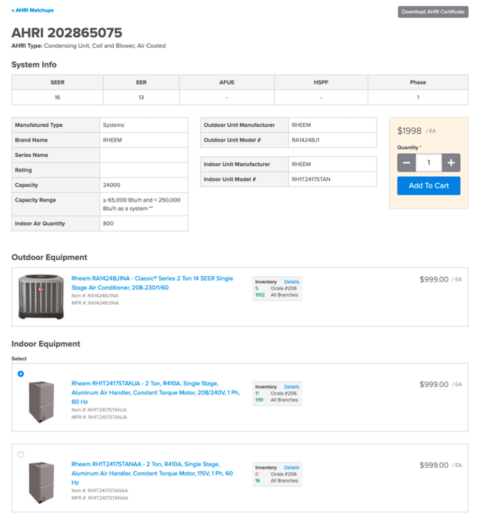Click the Outdoor Unit Manufacturer value RHEEM
Viewport: 480px width, 526px height.
pyautogui.click(x=301, y=125)
